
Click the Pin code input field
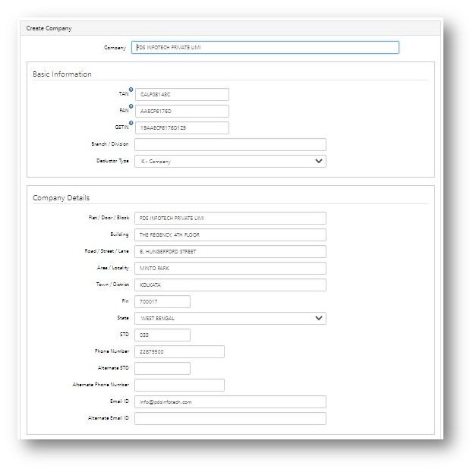tap(162, 301)
